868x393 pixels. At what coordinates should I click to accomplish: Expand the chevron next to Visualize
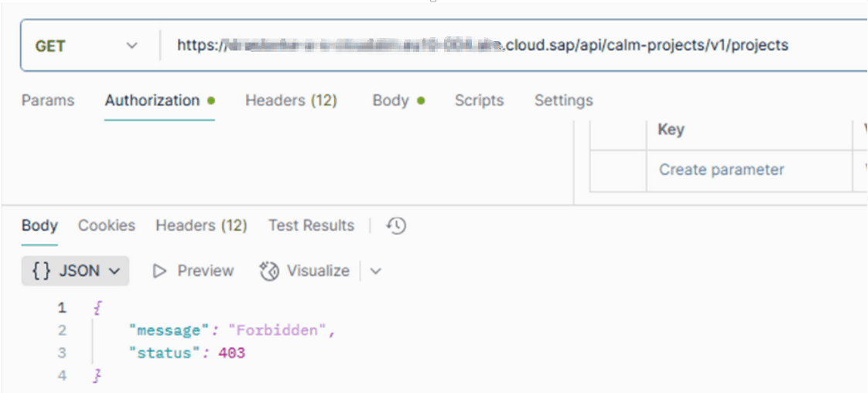376,271
